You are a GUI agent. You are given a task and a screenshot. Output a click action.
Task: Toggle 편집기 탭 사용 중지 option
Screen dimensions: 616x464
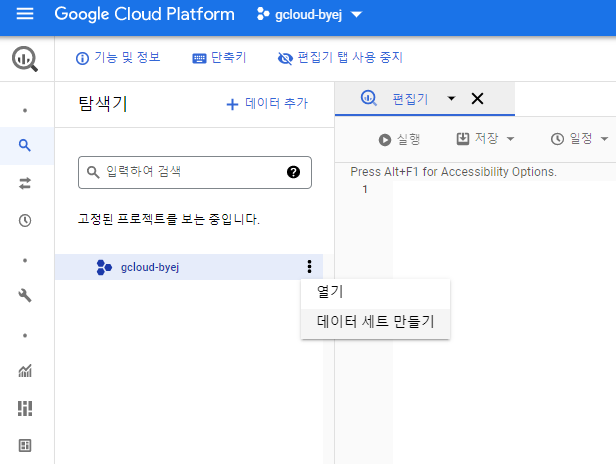(340, 58)
